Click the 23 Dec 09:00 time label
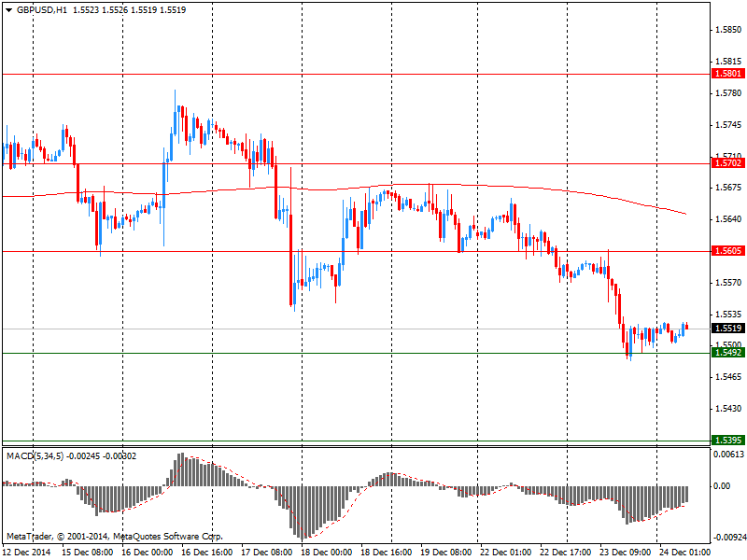This screenshot has width=747, height=560. [x=625, y=553]
